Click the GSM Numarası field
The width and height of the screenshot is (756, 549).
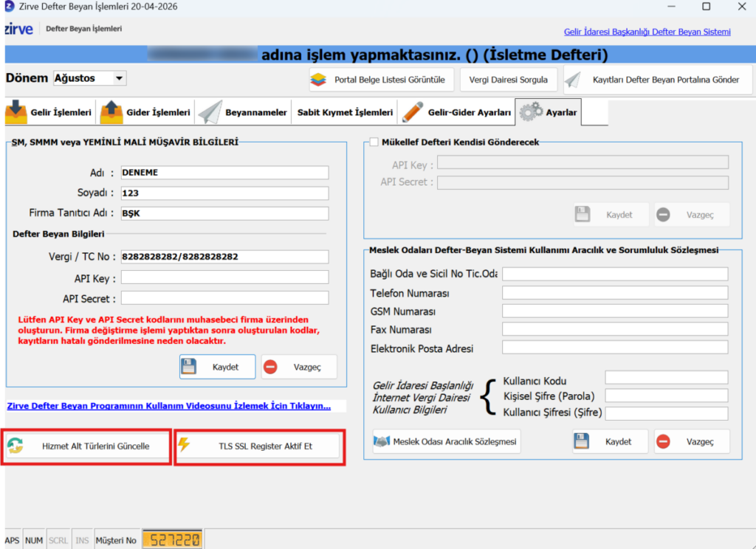[615, 311]
